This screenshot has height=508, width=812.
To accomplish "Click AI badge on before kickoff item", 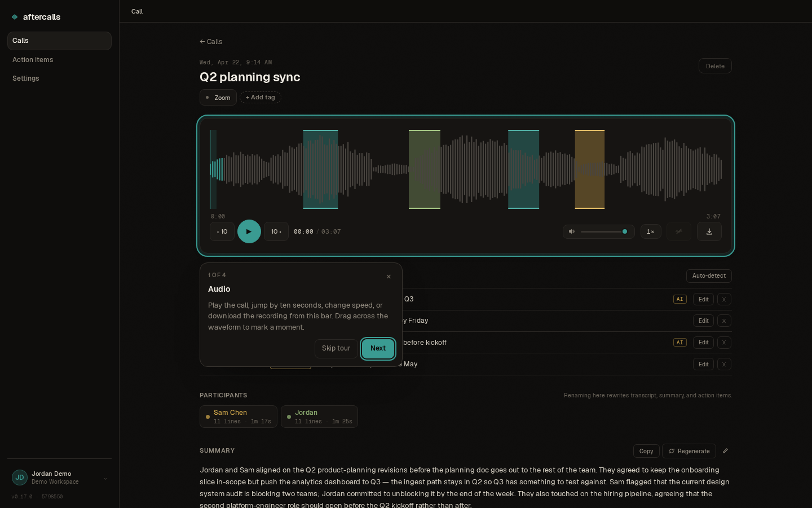I will pyautogui.click(x=679, y=343).
